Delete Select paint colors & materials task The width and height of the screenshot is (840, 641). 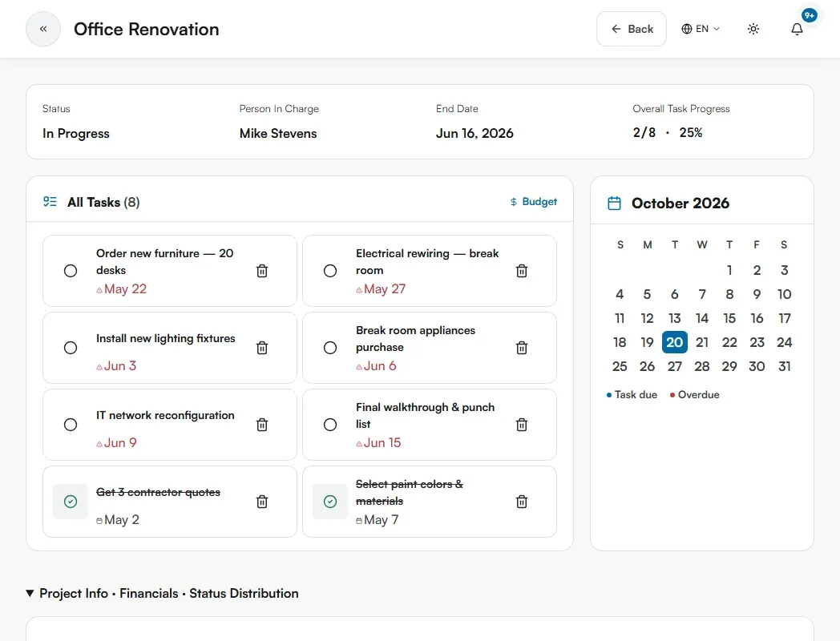522,502
